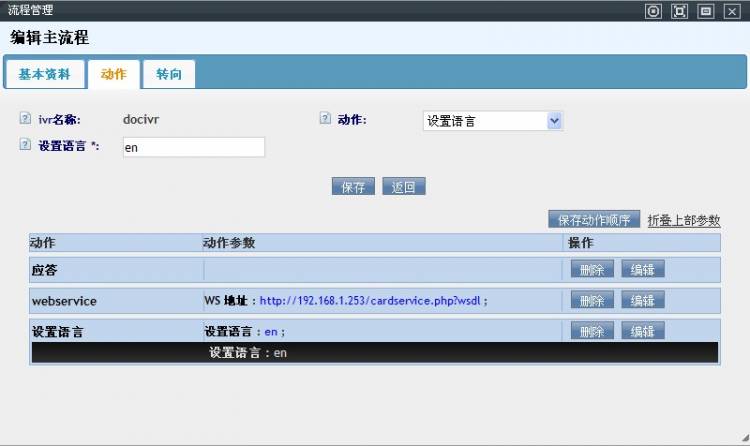750x446 pixels.
Task: Open the cardservice.php?wsdl URL link
Action: pyautogui.click(x=372, y=300)
